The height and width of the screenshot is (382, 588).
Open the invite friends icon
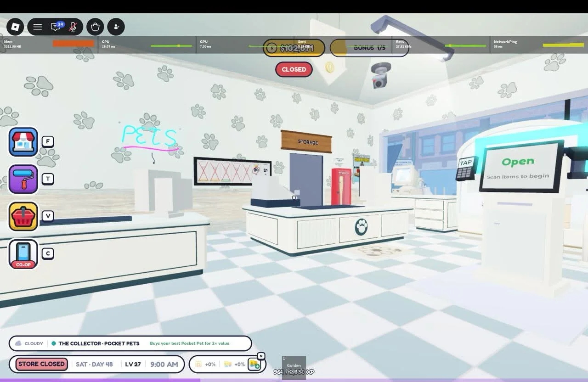pos(116,27)
